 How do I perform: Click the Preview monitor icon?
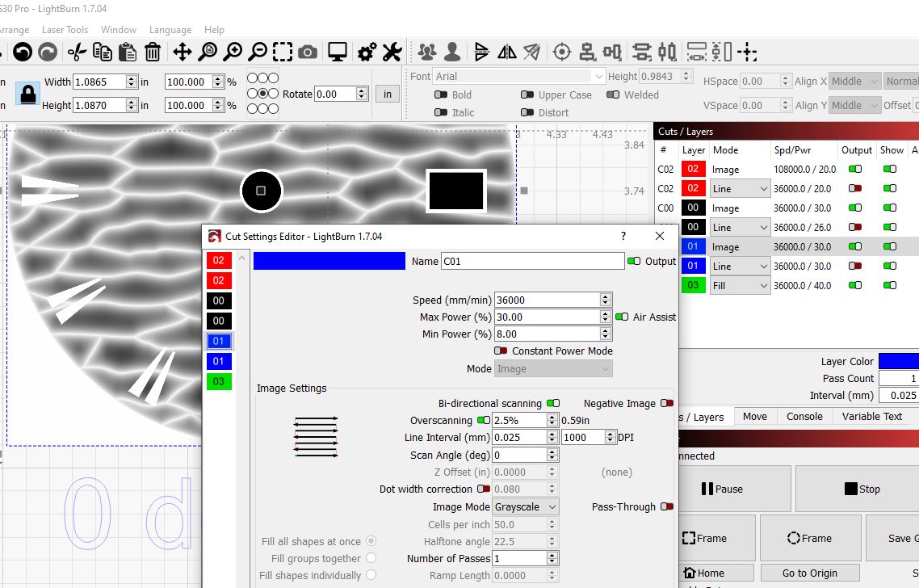[338, 52]
